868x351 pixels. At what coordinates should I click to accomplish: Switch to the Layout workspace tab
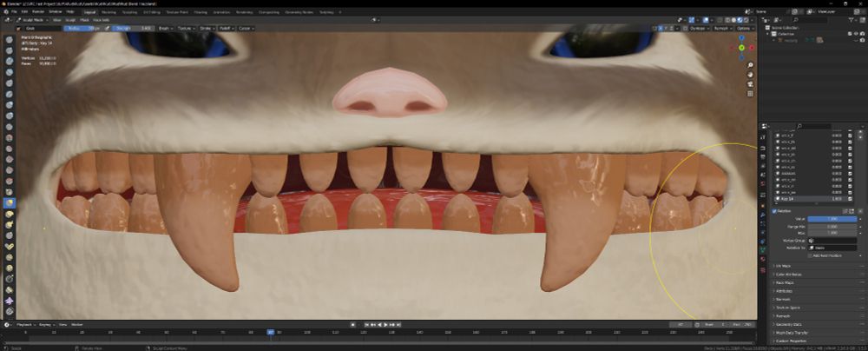click(x=89, y=11)
